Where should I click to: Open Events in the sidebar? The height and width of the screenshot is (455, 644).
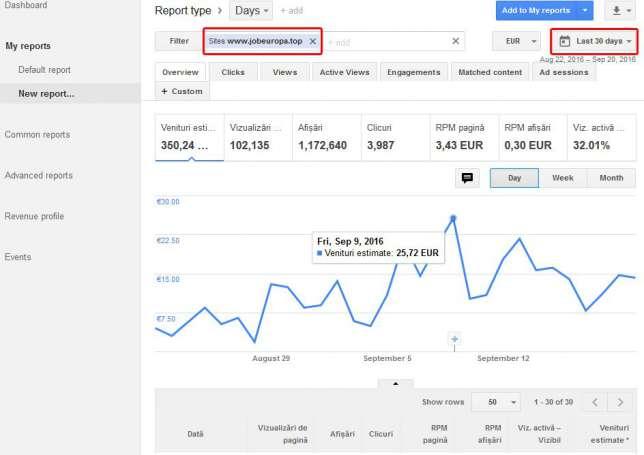coord(18,257)
